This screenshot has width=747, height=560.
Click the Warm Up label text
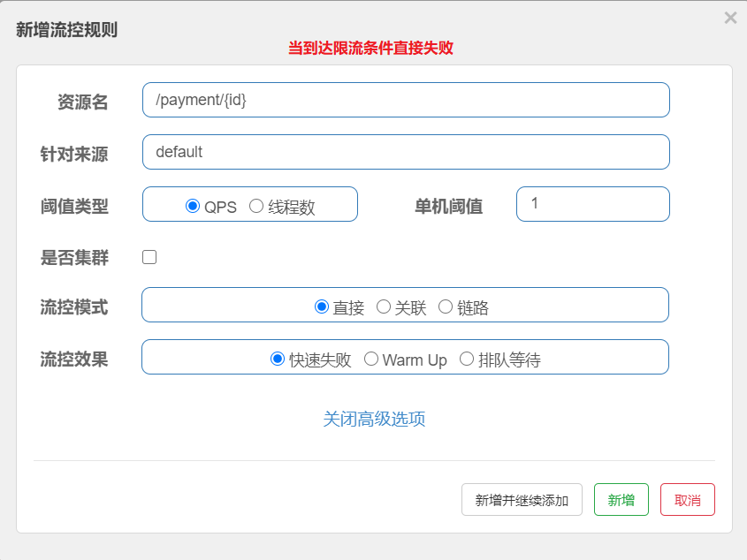(x=415, y=360)
